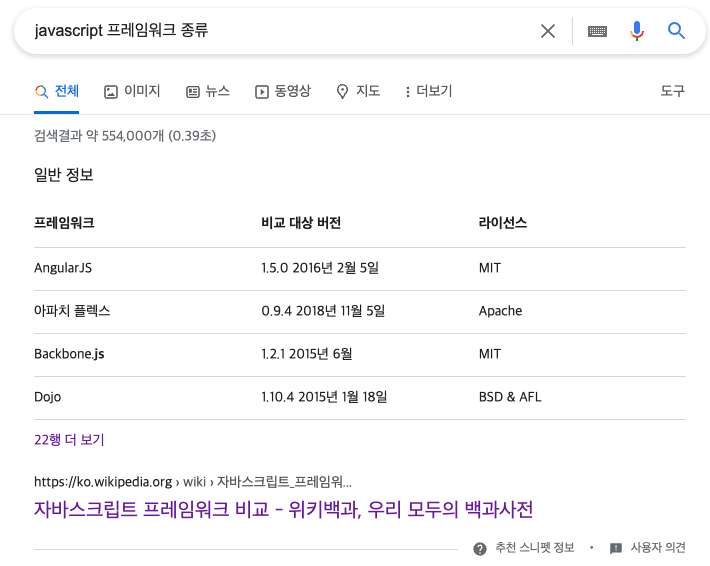Select the Dojo table cell
This screenshot has width=710, height=566.
click(x=48, y=397)
